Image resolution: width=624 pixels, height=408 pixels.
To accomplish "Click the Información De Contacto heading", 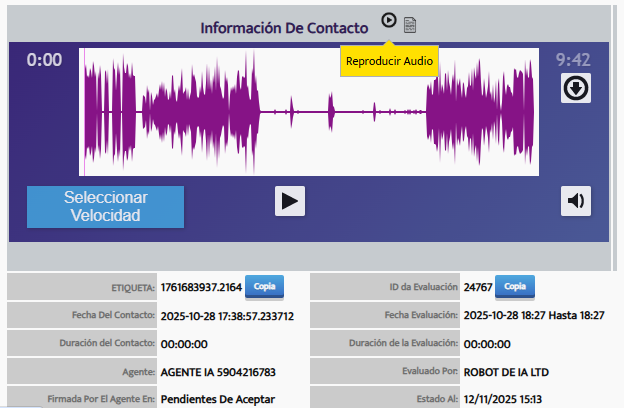I will tap(284, 28).
